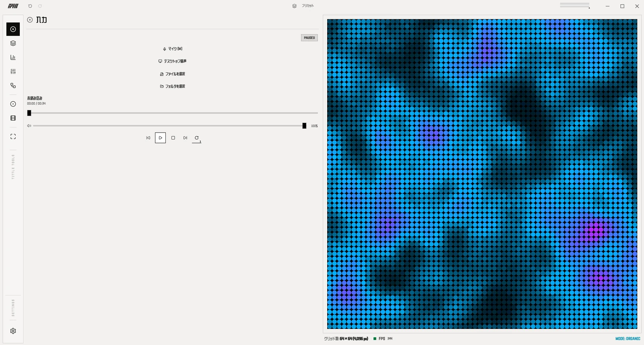Click the PAUSED status badge

pos(309,38)
